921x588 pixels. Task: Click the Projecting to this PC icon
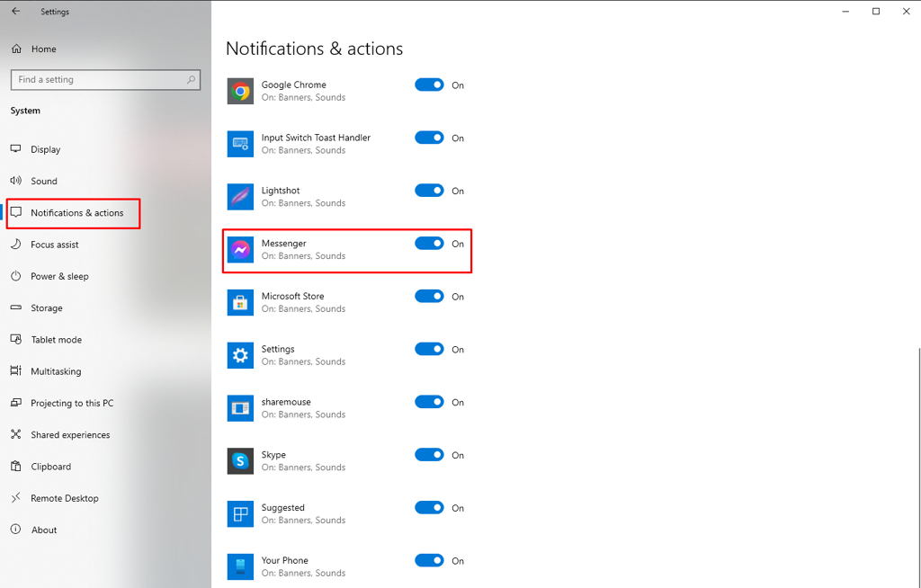pyautogui.click(x=16, y=403)
